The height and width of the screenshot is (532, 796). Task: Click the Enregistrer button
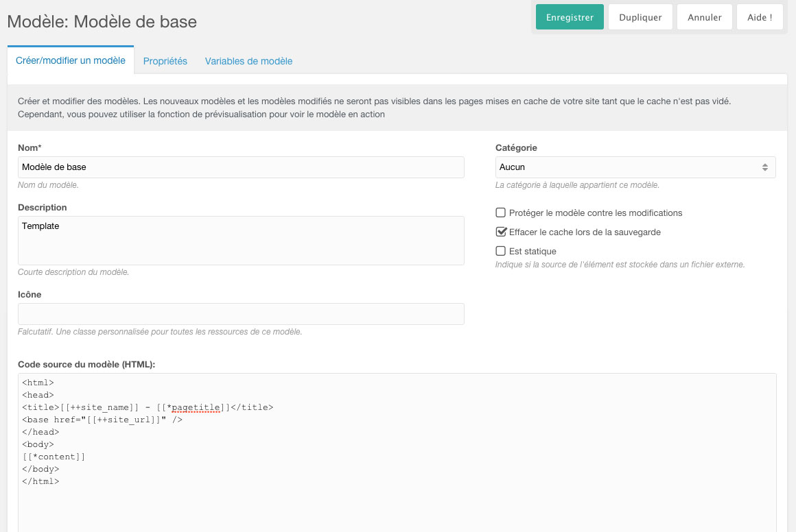570,17
